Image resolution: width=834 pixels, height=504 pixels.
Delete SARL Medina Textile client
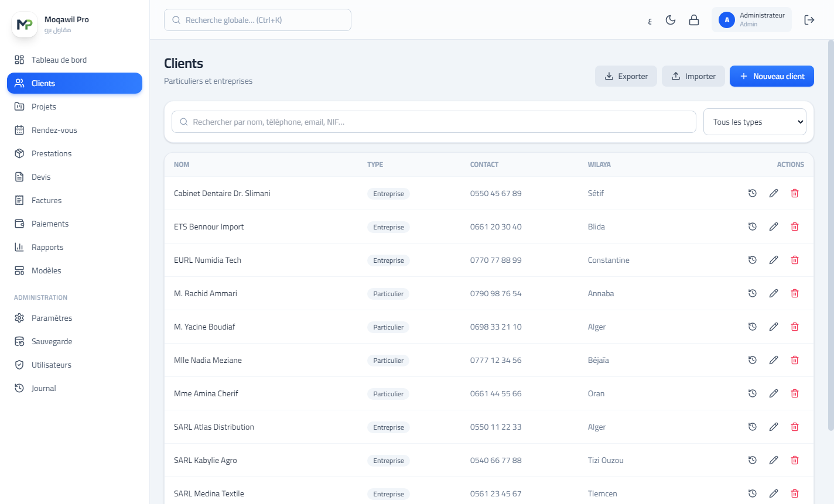tap(795, 493)
